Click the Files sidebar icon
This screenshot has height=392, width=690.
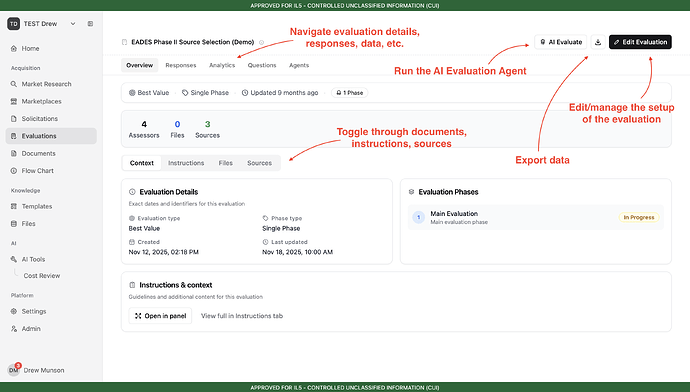click(x=14, y=223)
